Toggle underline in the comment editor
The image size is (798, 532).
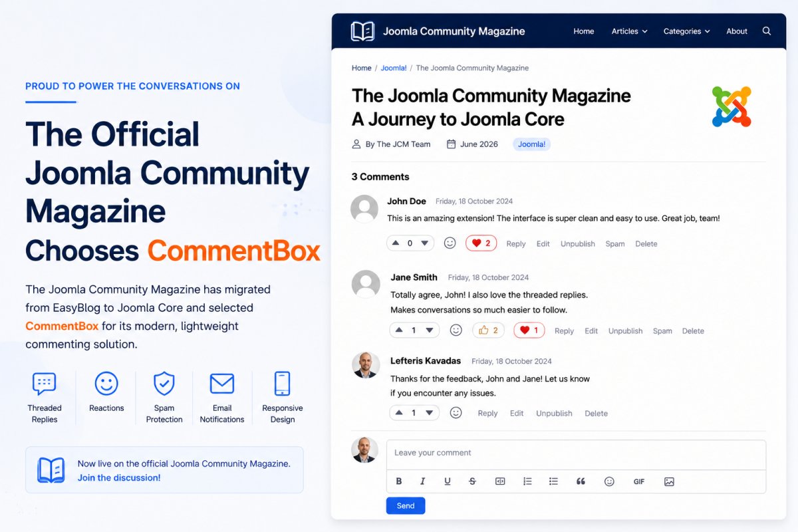tap(448, 481)
